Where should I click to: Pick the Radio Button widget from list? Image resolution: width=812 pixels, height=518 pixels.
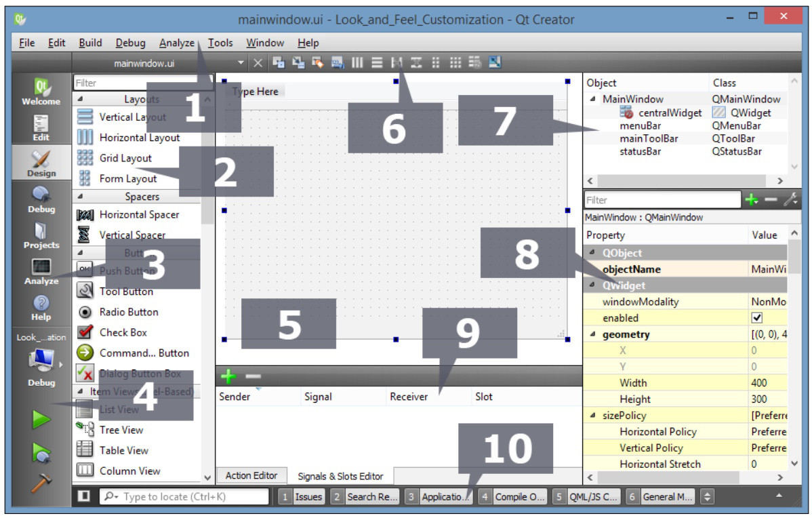pos(128,313)
